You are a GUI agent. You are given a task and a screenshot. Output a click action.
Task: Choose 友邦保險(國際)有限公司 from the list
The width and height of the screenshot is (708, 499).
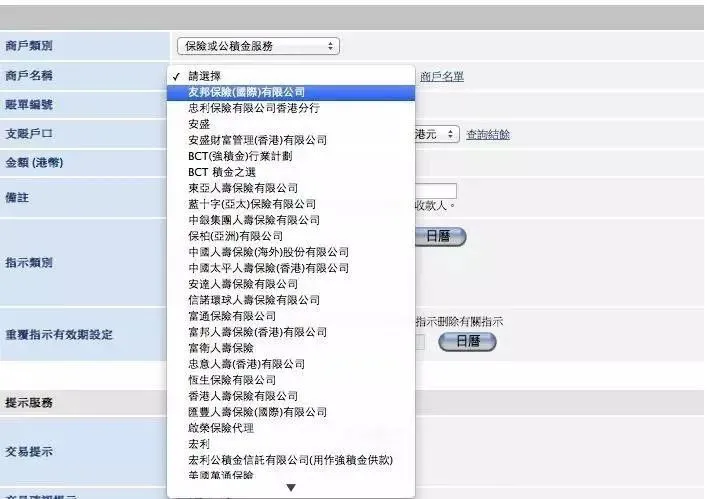pos(291,92)
